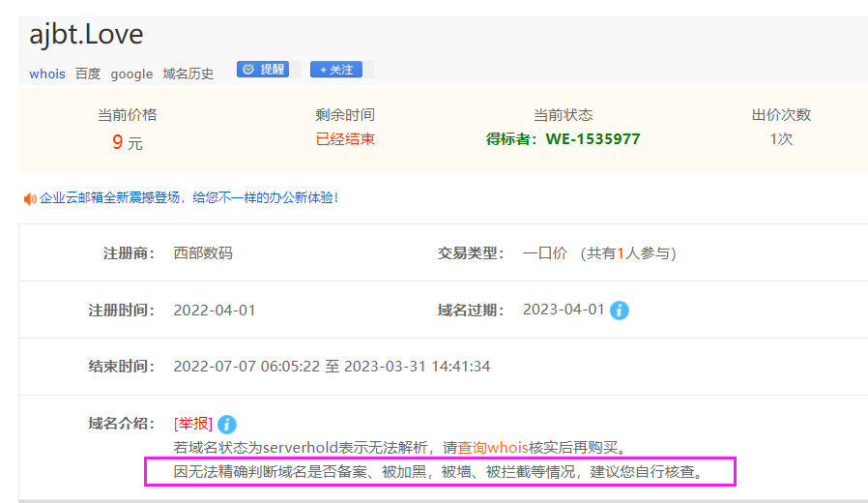Open the google search link

click(x=131, y=74)
